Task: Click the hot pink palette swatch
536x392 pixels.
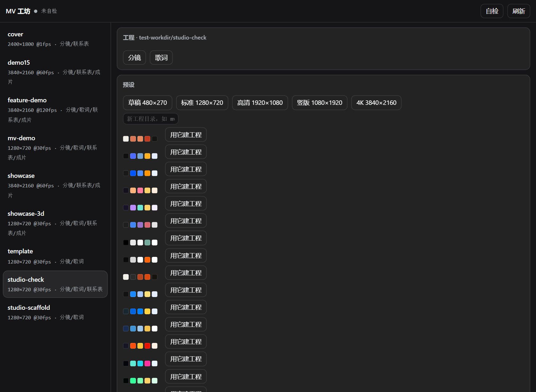Action: (147, 363)
